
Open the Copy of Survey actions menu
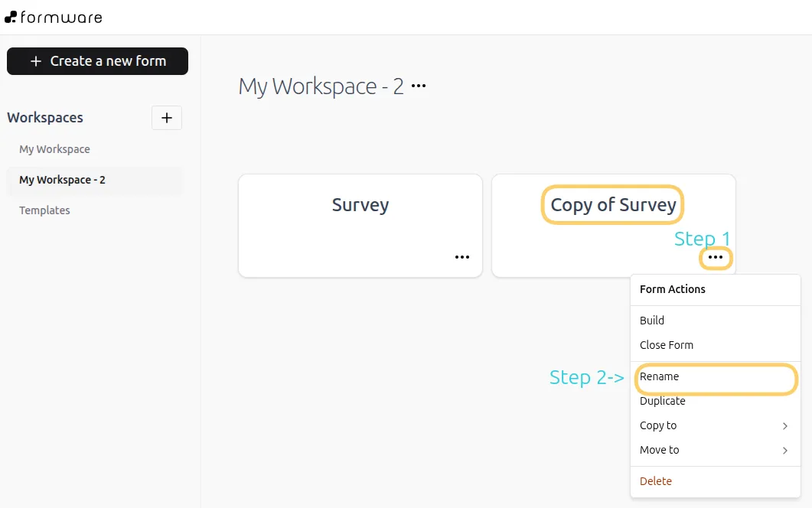716,259
